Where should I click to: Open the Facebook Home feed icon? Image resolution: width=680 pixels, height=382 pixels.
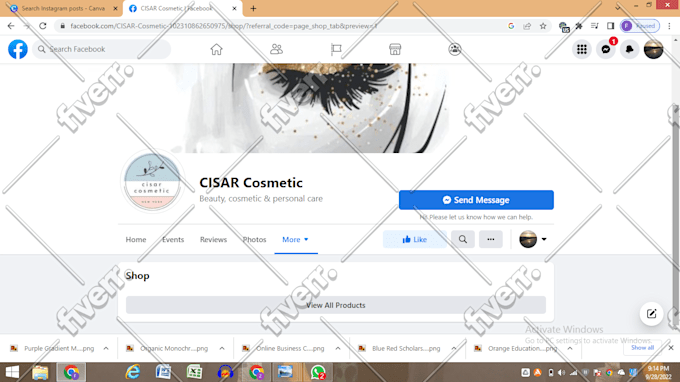(x=216, y=49)
